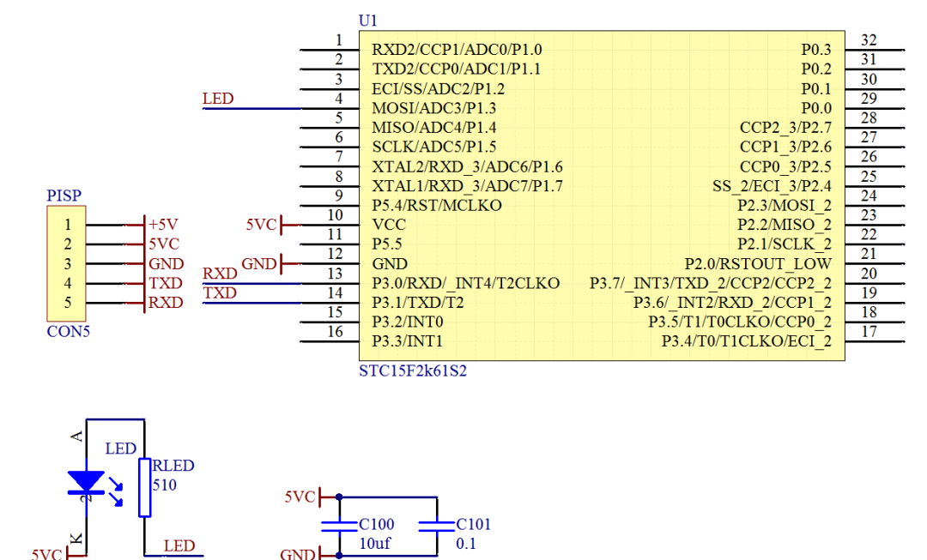Select the PISP connector body
927x560 pixels.
pyautogui.click(x=66, y=263)
